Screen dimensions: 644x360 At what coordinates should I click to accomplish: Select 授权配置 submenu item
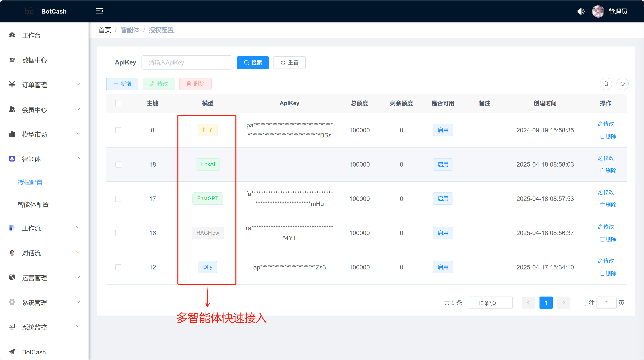30,183
